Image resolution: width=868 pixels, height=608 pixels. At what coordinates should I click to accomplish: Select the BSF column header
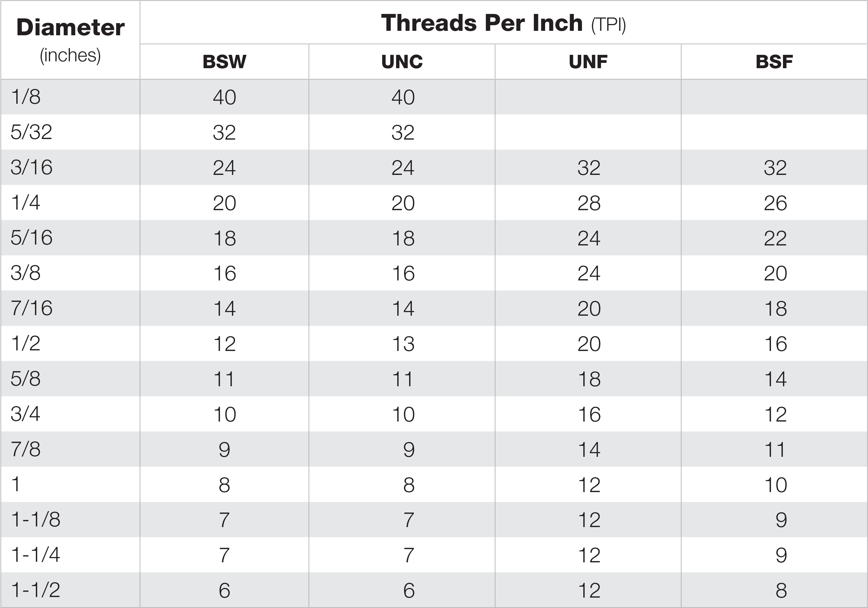tap(774, 62)
